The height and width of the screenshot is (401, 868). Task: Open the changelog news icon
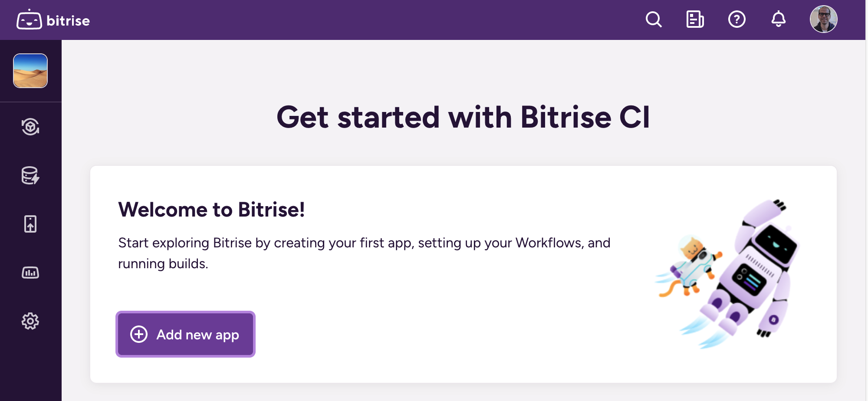click(x=695, y=20)
